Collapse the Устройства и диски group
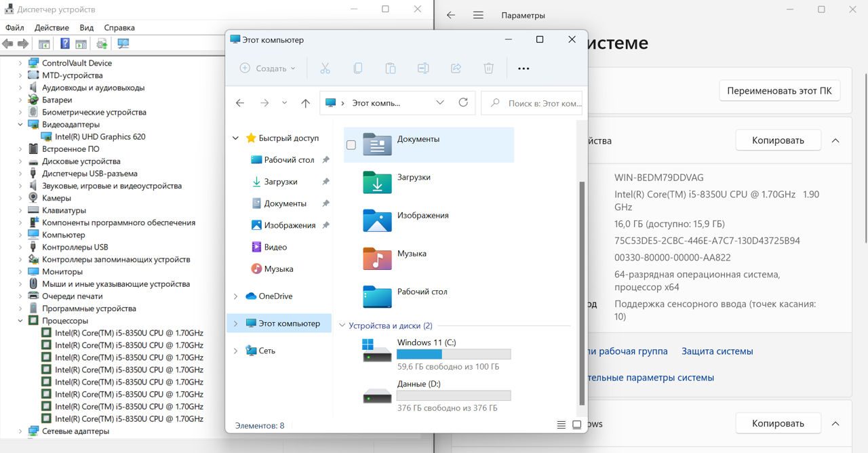This screenshot has height=453, width=868. pyautogui.click(x=342, y=326)
